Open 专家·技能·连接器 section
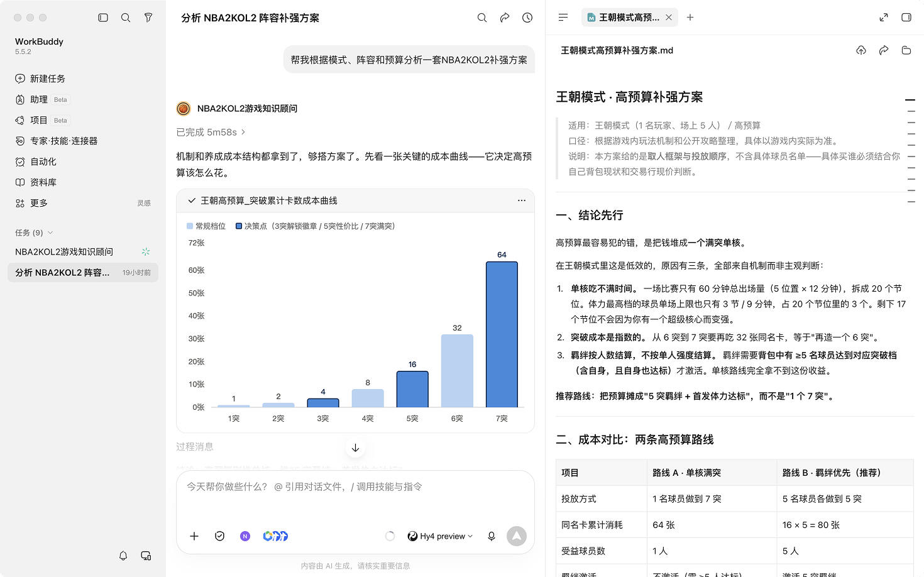This screenshot has height=577, width=924. pyautogui.click(x=83, y=141)
